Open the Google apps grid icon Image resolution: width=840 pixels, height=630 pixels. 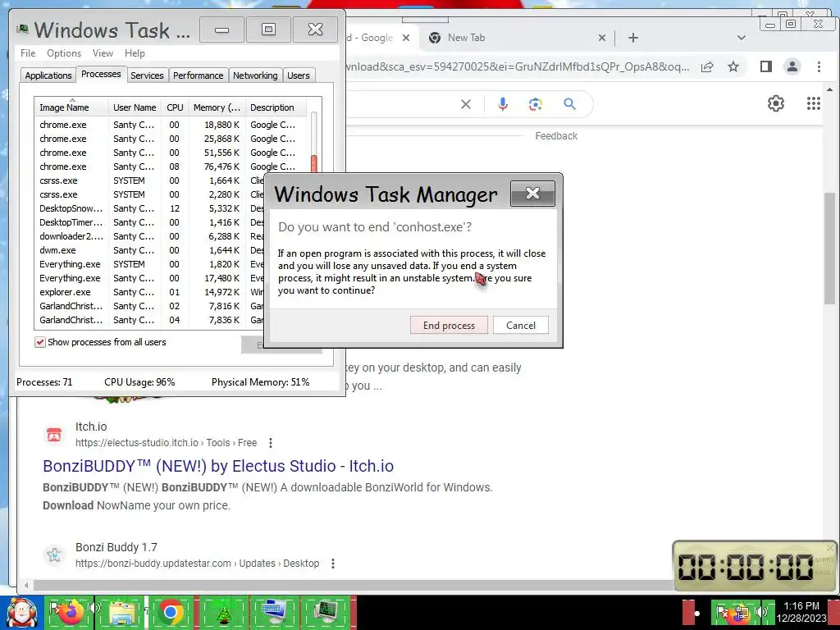coord(814,103)
